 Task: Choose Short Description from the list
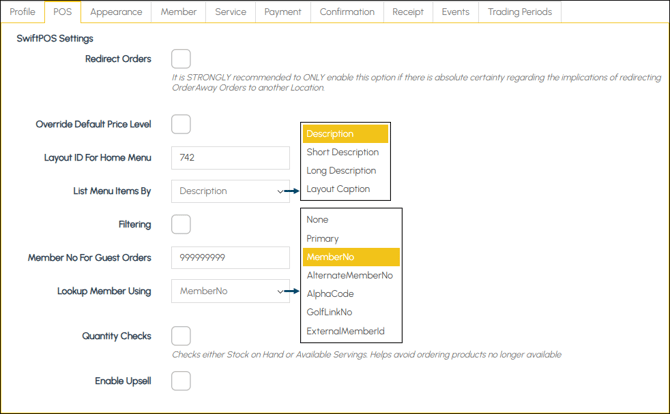pos(343,152)
